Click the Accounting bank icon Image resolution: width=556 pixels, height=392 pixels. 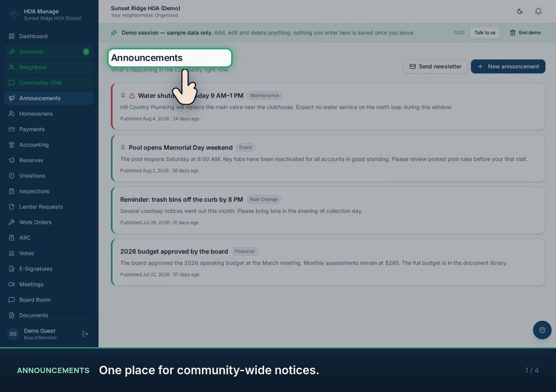(x=12, y=145)
